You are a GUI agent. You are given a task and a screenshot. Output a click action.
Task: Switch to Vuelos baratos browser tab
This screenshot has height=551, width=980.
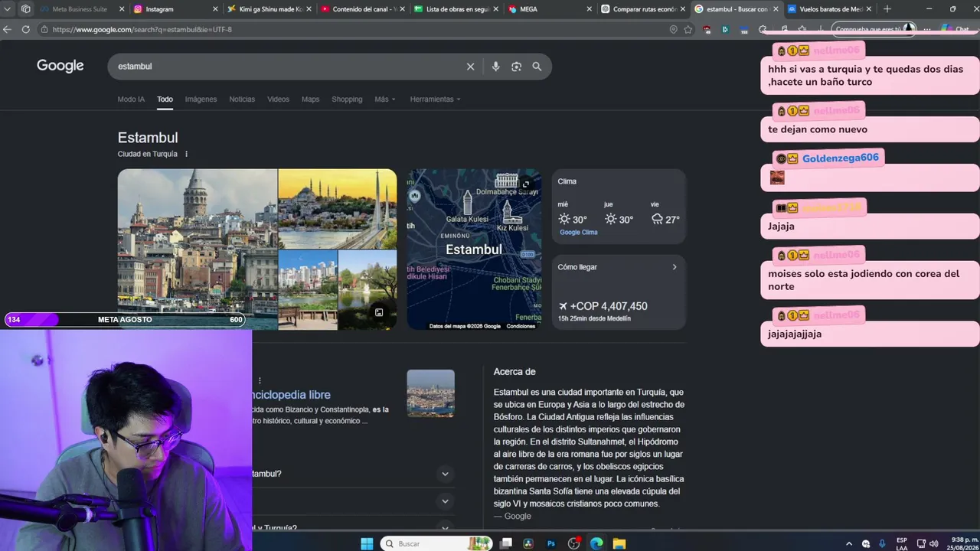pos(830,9)
